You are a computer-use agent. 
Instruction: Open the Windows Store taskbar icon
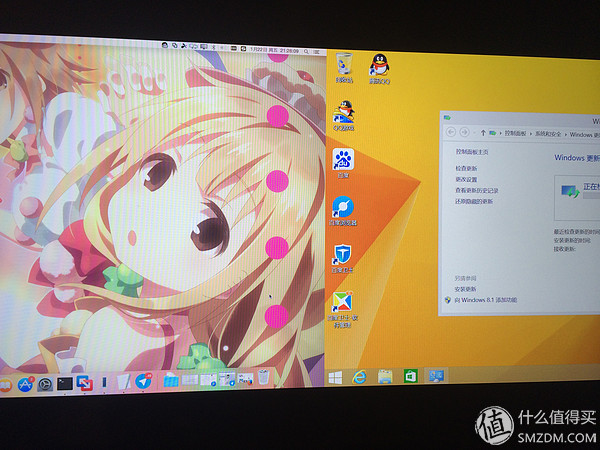pos(410,377)
